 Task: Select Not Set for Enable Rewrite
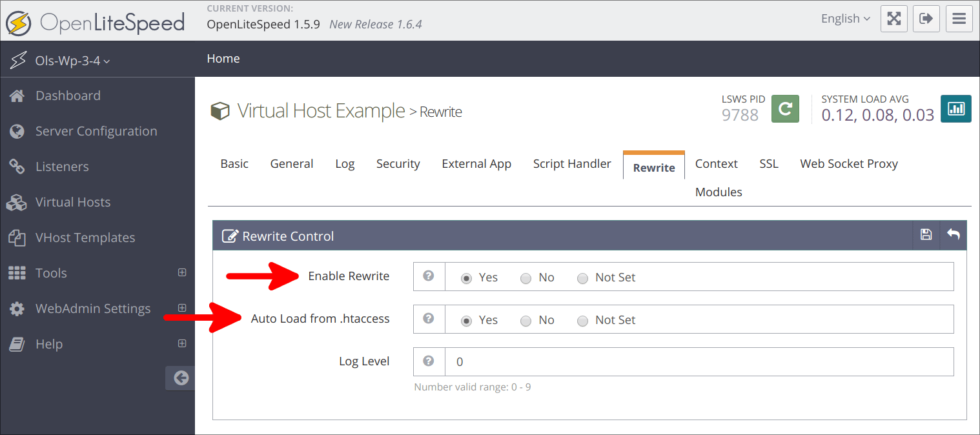click(582, 278)
